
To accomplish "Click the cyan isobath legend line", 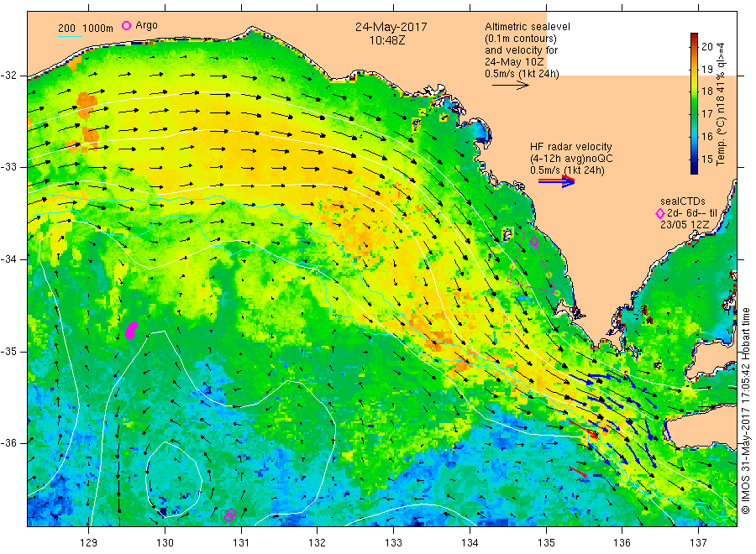I will (x=70, y=36).
